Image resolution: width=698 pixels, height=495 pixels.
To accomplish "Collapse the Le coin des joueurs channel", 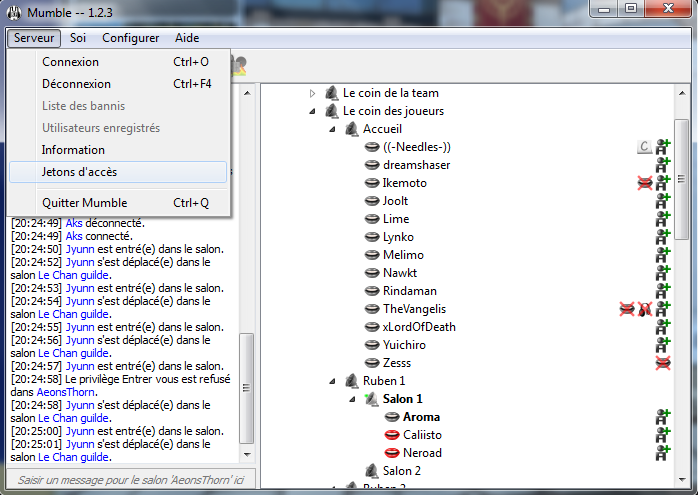I will pos(312,111).
